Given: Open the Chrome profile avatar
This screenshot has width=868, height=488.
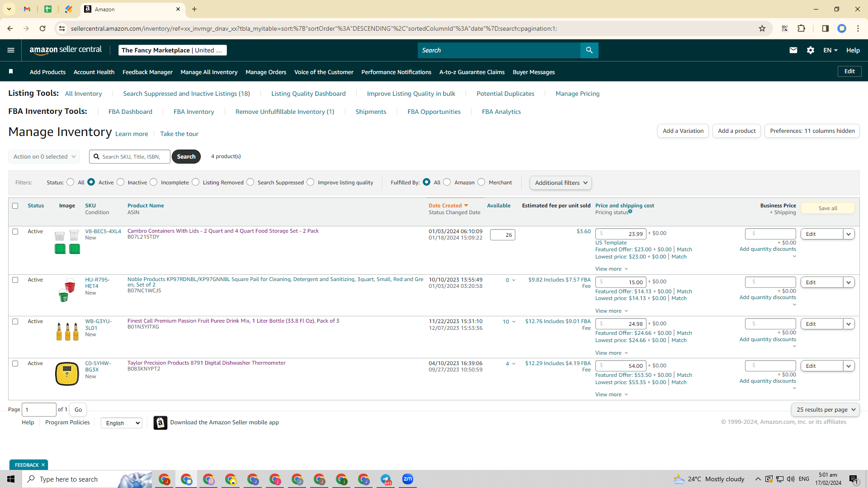Looking at the screenshot, I should coord(842,28).
